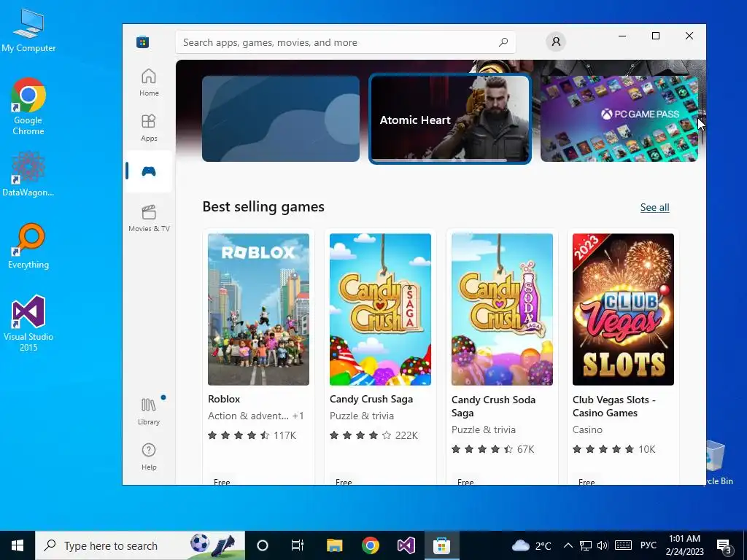Click the Microsoft Store logo icon
747x560 pixels.
pyautogui.click(x=142, y=42)
